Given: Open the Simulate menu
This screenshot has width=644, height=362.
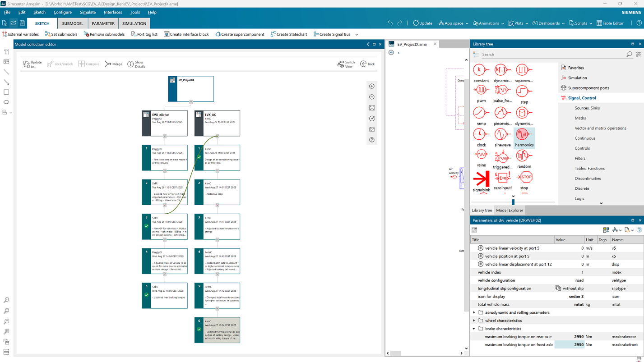Looking at the screenshot, I should (x=88, y=12).
